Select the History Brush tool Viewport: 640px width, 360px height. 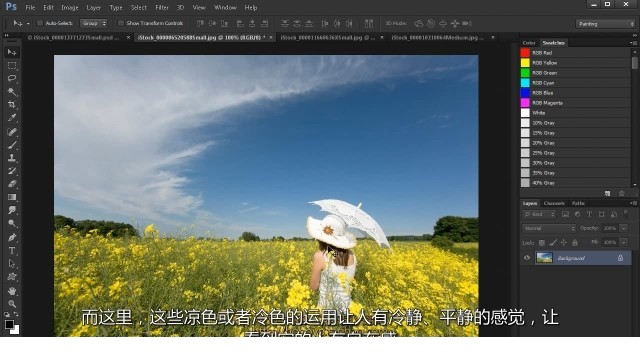point(12,171)
